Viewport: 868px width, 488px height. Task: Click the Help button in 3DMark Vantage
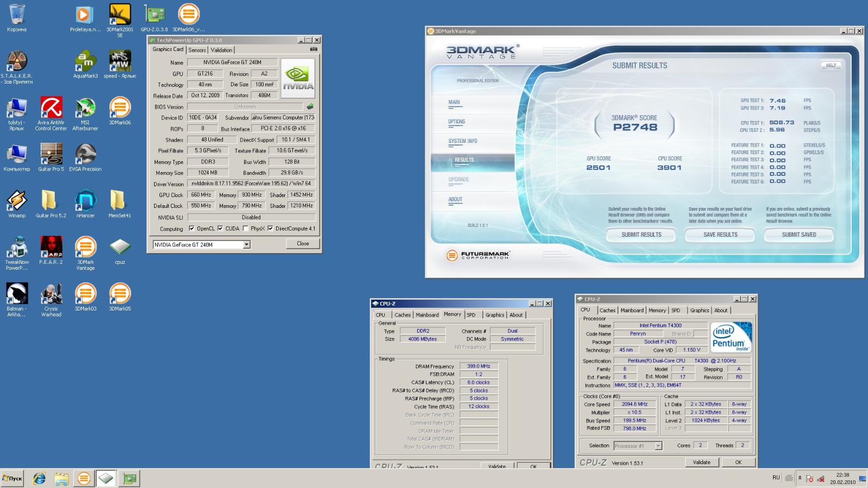tap(831, 65)
